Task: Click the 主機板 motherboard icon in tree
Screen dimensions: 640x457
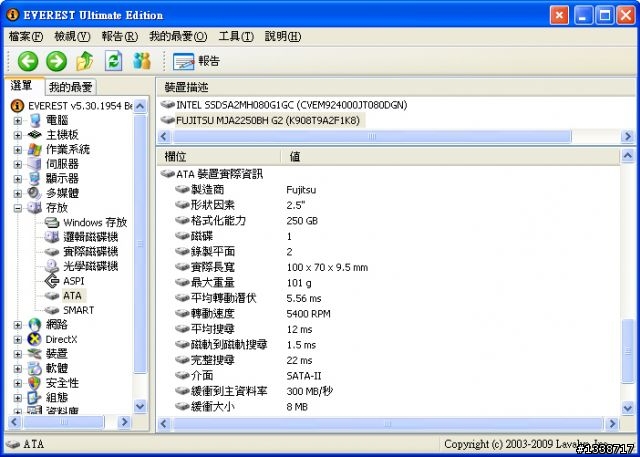Action: [x=35, y=135]
